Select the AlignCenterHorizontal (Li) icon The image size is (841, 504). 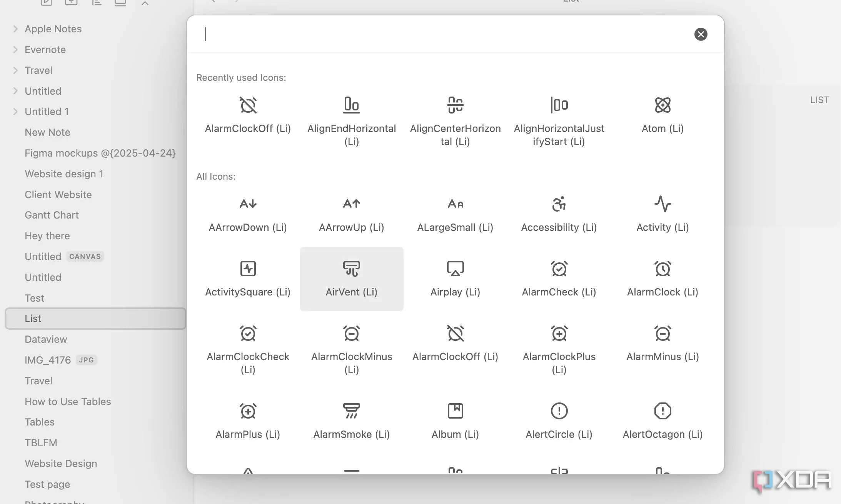click(455, 121)
